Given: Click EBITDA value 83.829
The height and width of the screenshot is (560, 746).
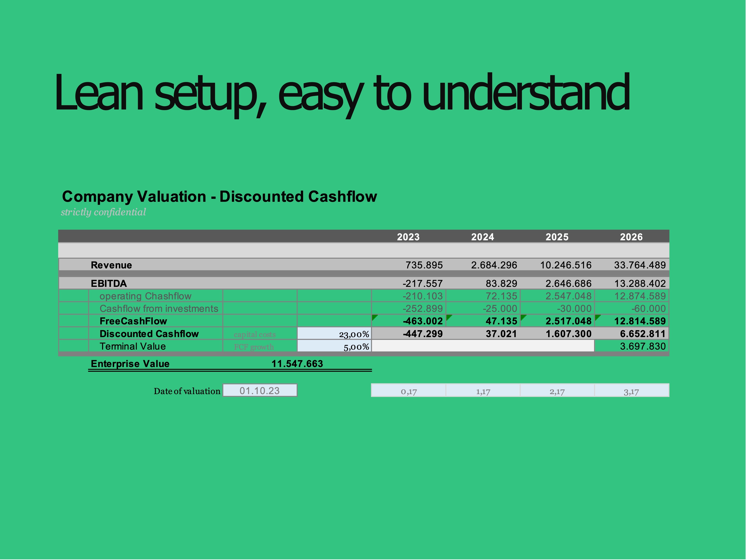Looking at the screenshot, I should [x=501, y=283].
